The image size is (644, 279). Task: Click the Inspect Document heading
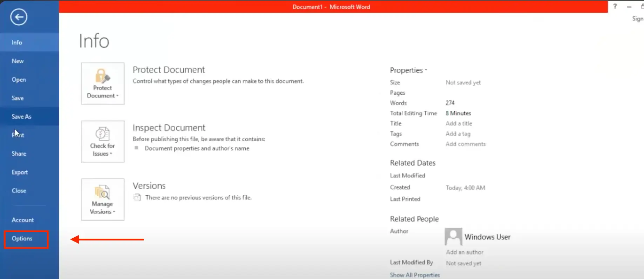[x=169, y=128]
